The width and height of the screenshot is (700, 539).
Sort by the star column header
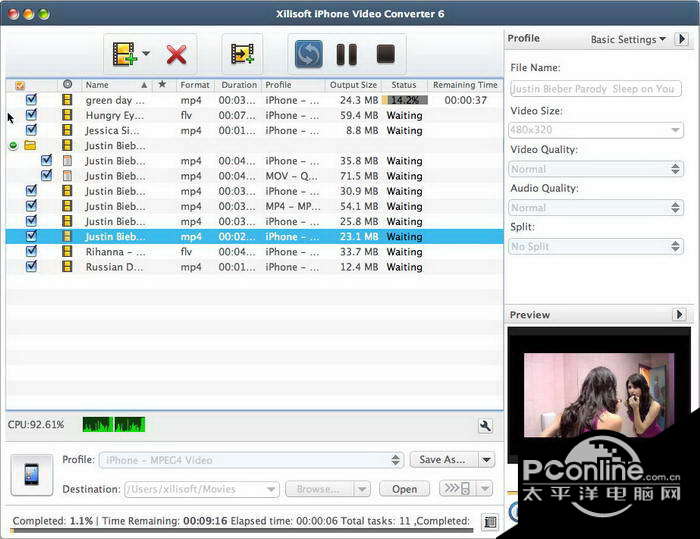(162, 84)
